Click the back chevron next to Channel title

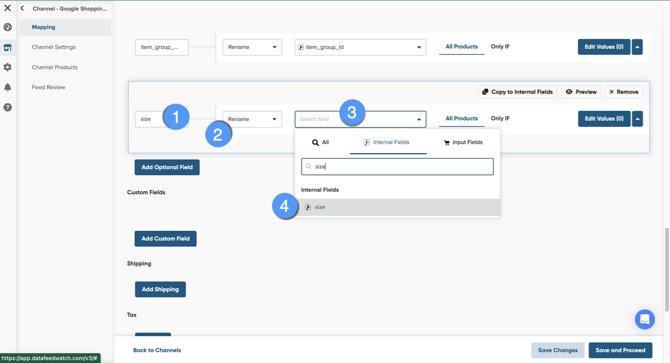22,8
